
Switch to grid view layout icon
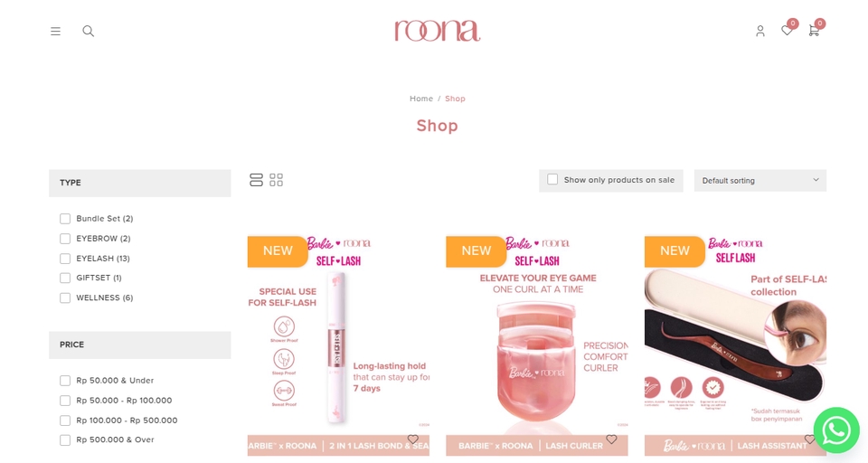(x=277, y=180)
